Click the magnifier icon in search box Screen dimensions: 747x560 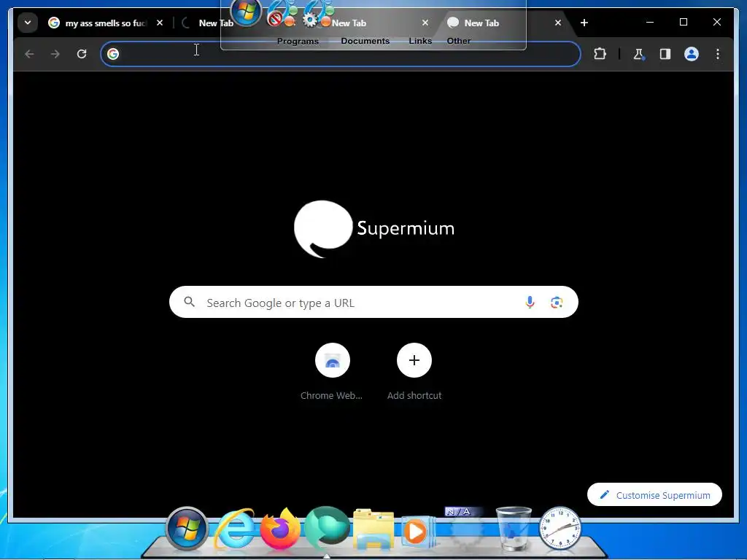pyautogui.click(x=189, y=302)
